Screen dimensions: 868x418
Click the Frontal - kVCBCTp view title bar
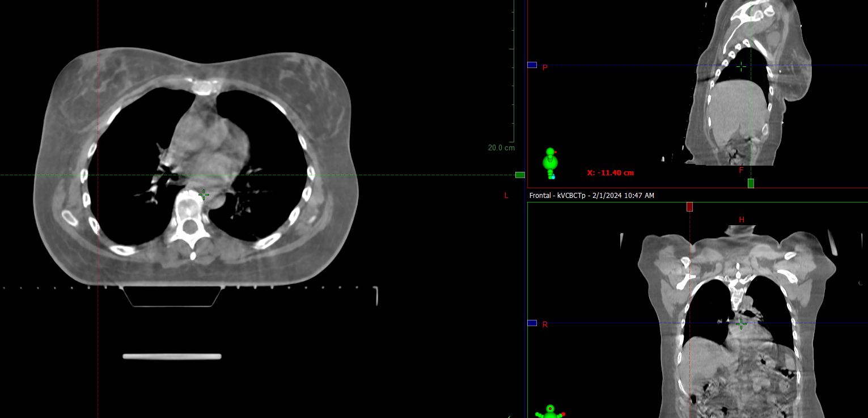click(x=591, y=195)
